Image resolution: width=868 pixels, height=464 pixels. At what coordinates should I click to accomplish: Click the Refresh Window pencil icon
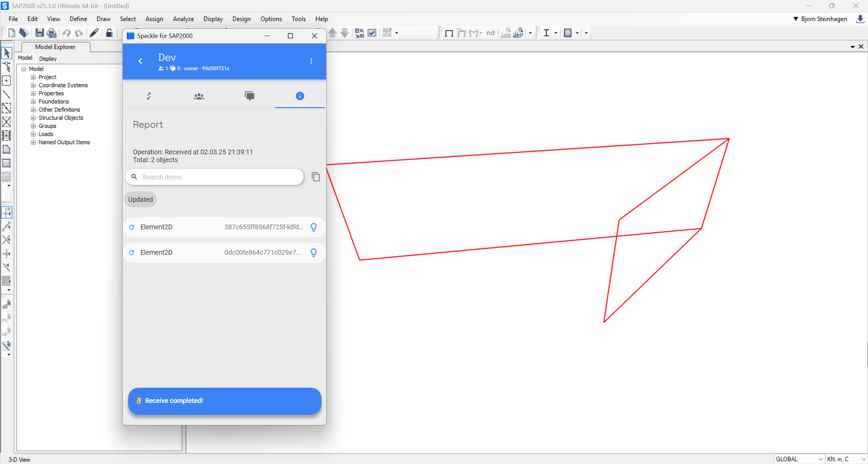coord(94,33)
